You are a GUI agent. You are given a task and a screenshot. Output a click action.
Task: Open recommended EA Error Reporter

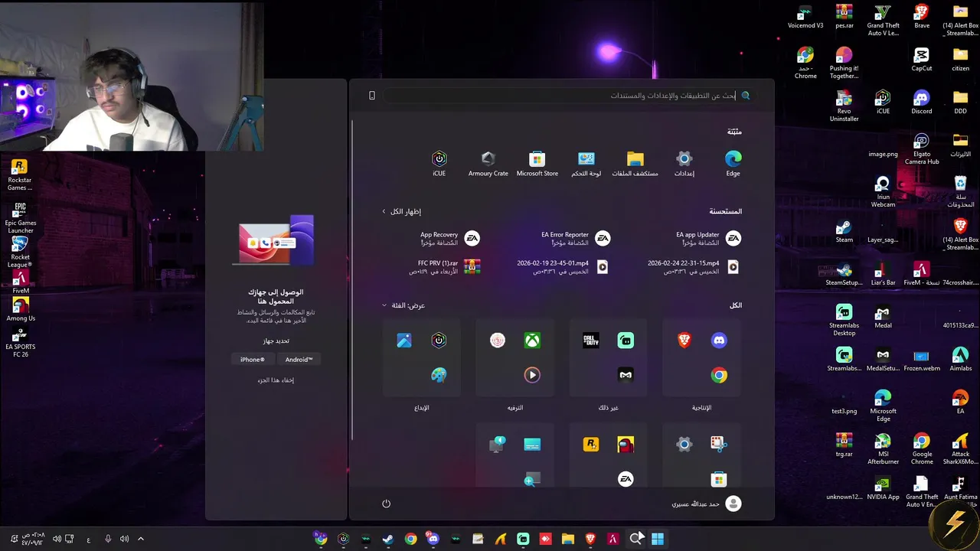(x=576, y=239)
